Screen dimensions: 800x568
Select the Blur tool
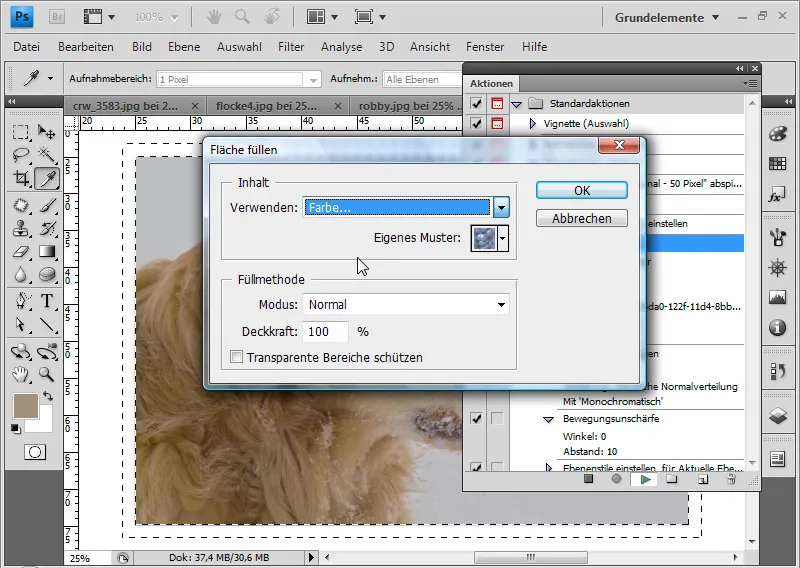pyautogui.click(x=20, y=275)
